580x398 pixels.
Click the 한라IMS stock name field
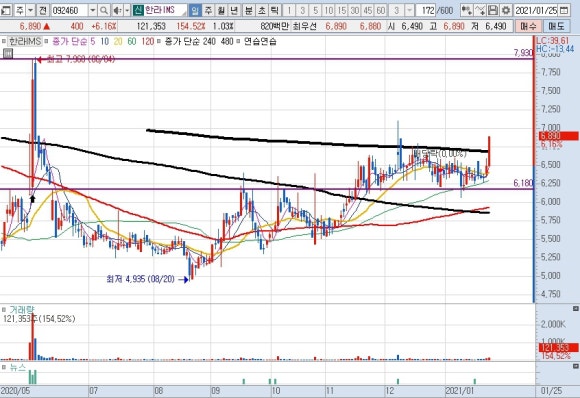(165, 10)
